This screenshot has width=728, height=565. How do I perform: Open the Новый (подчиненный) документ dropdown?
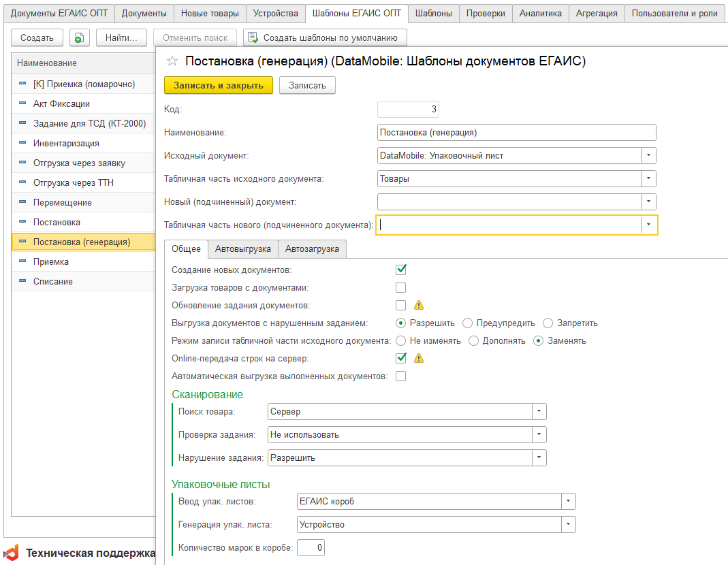[648, 202]
